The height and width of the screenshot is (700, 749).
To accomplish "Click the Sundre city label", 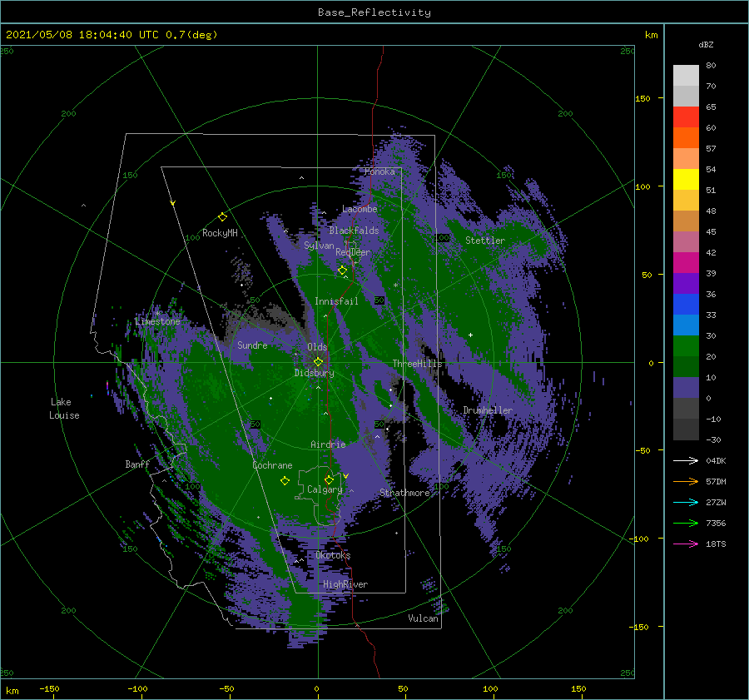I will coord(252,345).
